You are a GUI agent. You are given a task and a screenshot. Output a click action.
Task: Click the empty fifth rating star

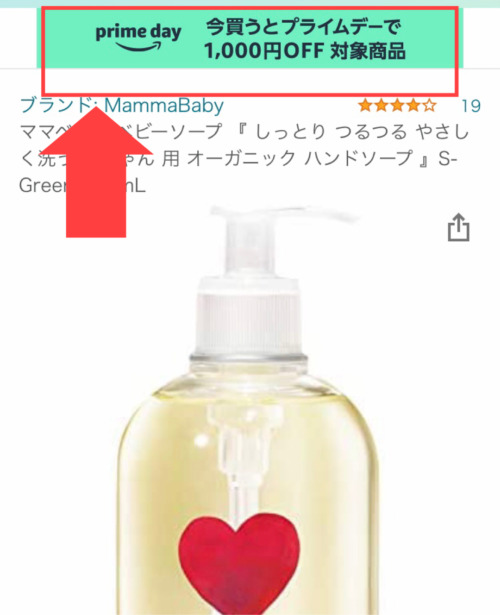click(x=430, y=106)
